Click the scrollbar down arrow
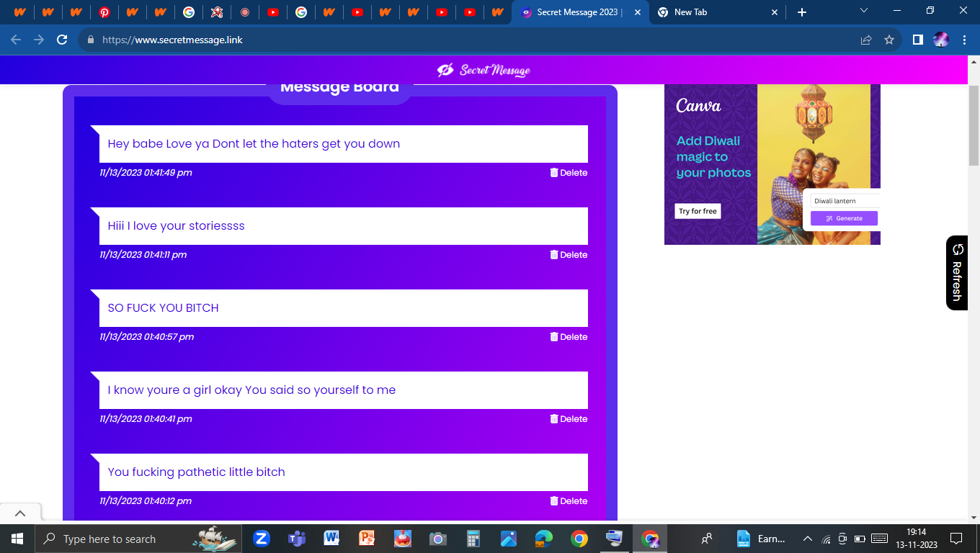 [974, 517]
